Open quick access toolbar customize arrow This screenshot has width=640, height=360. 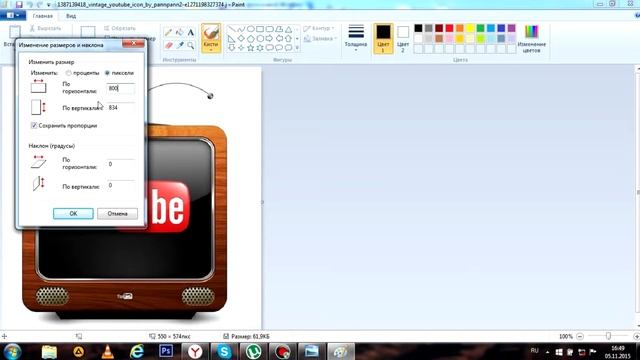(49, 5)
